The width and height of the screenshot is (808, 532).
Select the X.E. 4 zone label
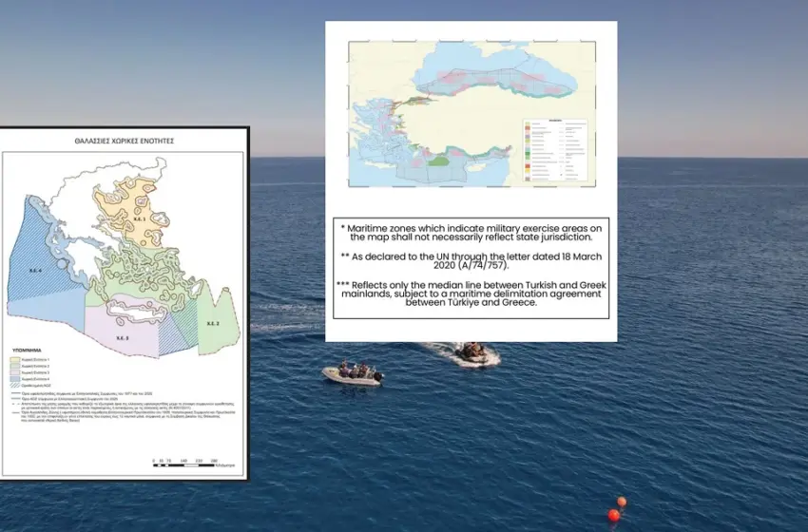[x=34, y=270]
